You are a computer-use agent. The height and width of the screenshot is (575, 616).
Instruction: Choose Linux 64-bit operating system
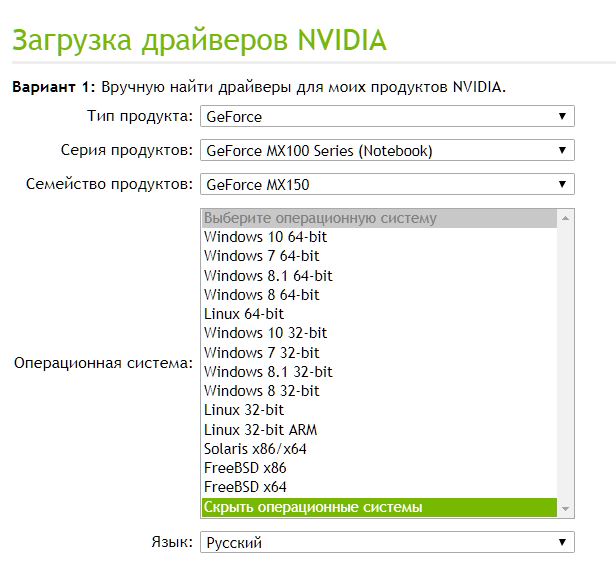[379, 314]
